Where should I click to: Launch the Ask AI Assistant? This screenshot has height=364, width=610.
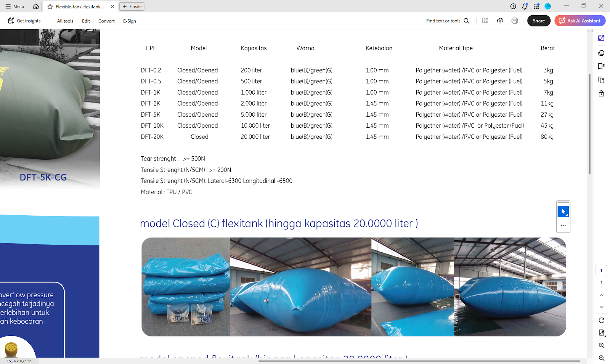[580, 21]
